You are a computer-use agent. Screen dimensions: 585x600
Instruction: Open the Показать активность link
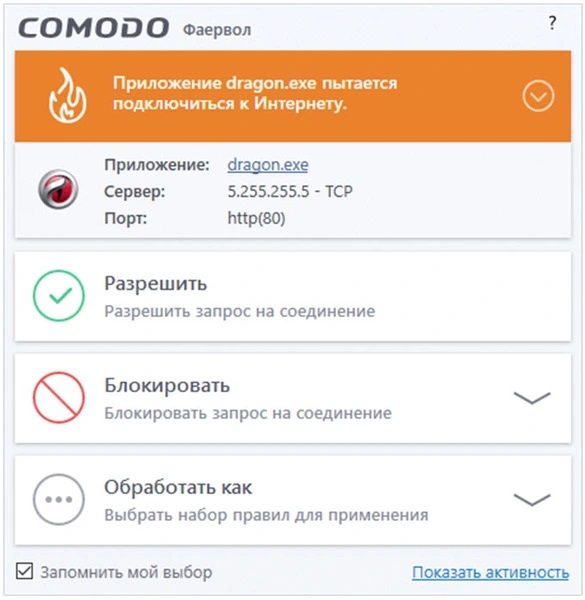click(x=490, y=572)
